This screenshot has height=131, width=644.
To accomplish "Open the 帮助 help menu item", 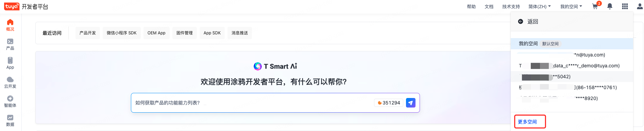I will 471,6.
